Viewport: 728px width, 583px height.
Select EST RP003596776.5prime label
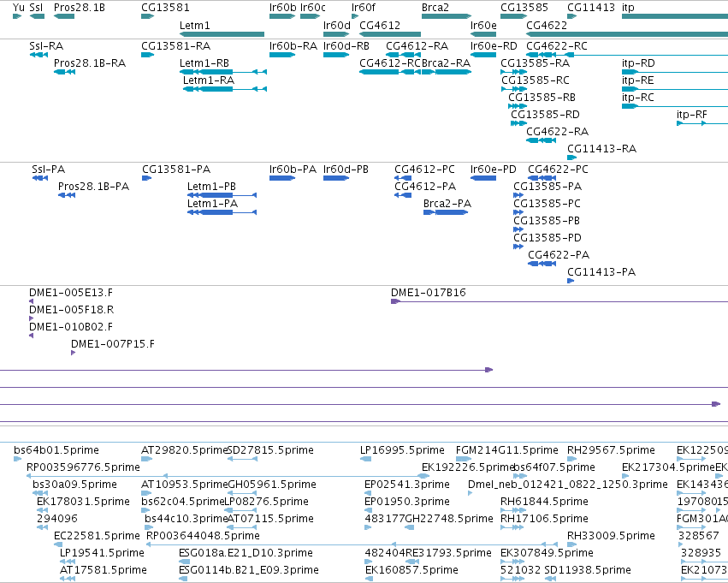click(83, 467)
